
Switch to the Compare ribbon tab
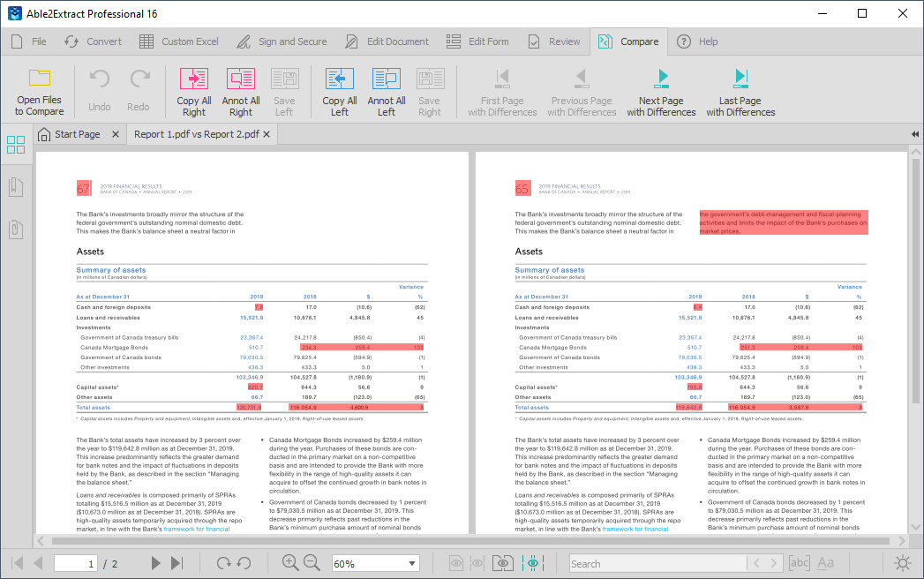pyautogui.click(x=629, y=41)
